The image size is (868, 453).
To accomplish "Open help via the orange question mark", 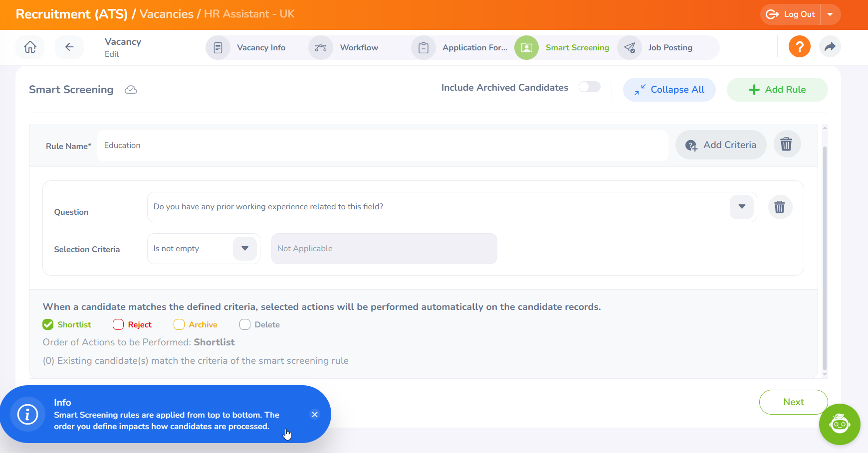I will 799,47.
